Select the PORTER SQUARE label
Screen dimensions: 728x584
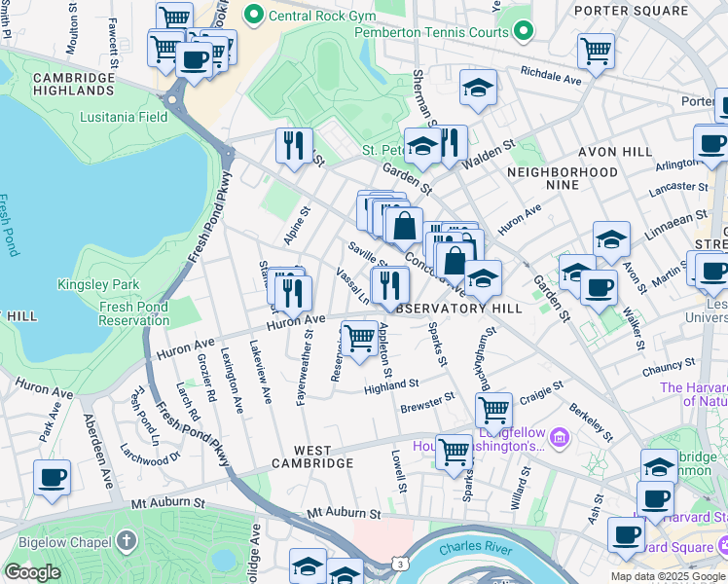tap(631, 11)
